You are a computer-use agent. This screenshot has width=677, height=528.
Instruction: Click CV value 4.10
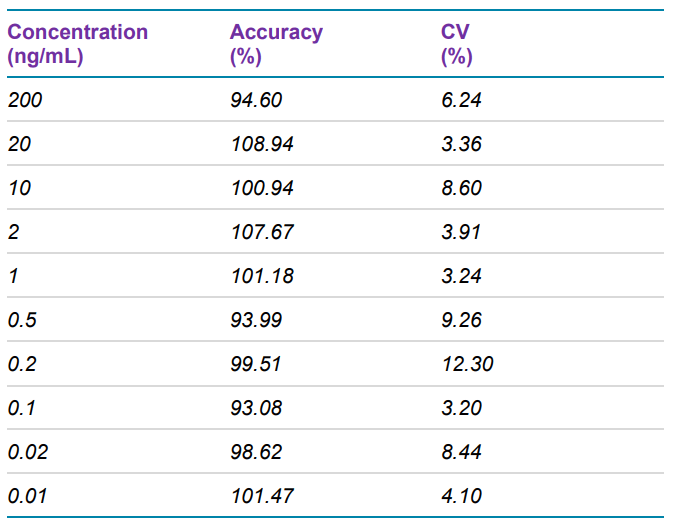click(x=461, y=496)
